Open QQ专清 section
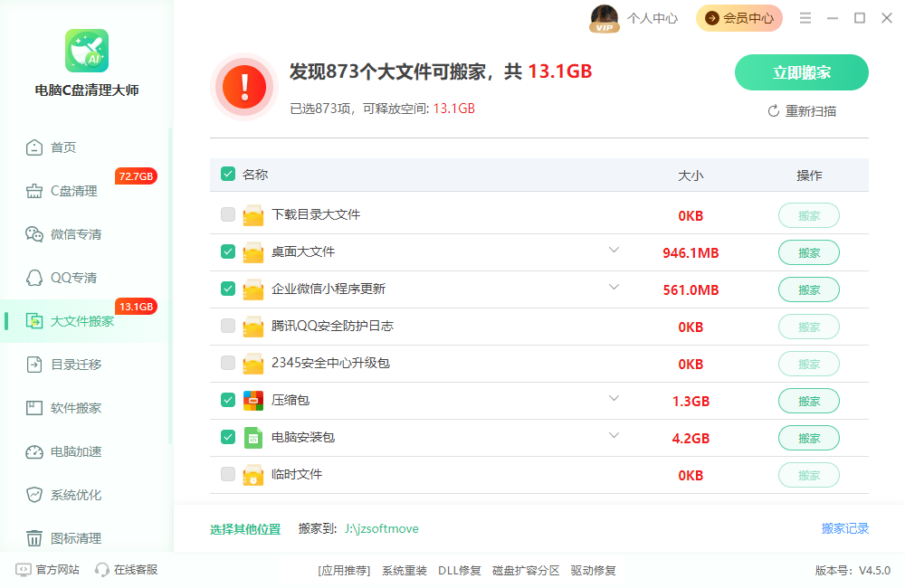Viewport: 905px width, 588px height. point(74,278)
